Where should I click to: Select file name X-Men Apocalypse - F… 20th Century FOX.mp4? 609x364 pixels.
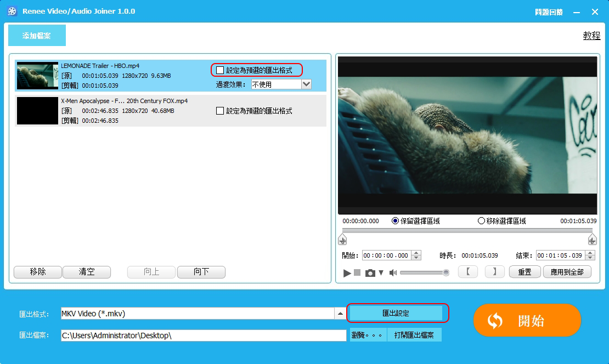125,101
